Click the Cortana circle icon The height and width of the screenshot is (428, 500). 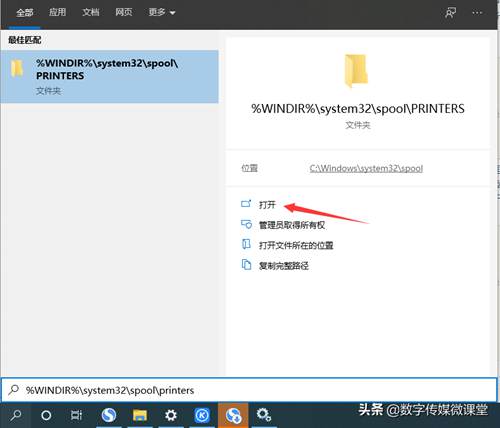(x=46, y=415)
